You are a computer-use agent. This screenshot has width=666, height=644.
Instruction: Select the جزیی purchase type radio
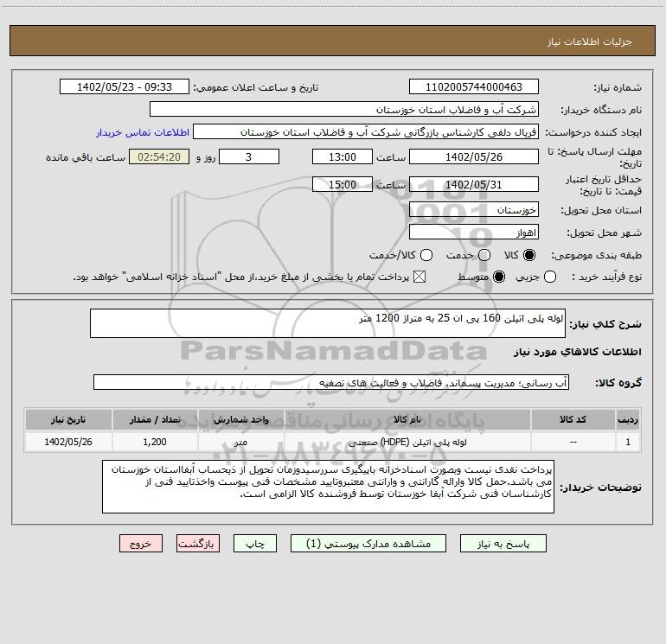coord(550,277)
